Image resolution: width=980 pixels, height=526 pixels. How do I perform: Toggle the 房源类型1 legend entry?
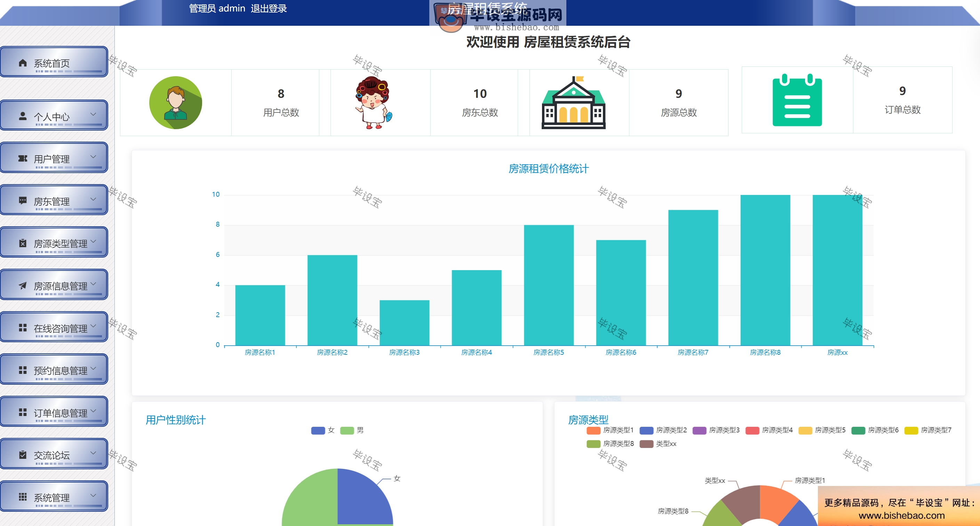pos(610,430)
